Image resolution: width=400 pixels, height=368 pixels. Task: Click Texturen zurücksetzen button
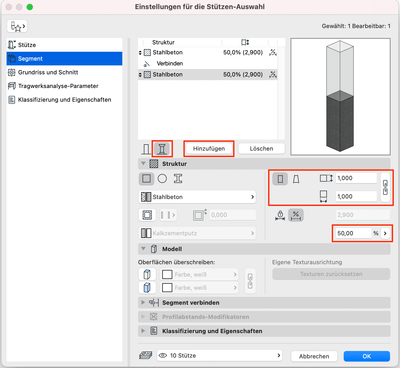331,274
